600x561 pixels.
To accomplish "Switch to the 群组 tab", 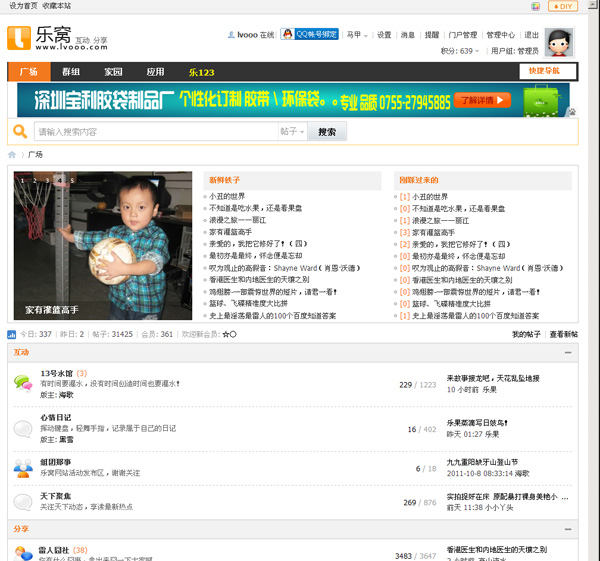I will pyautogui.click(x=71, y=72).
